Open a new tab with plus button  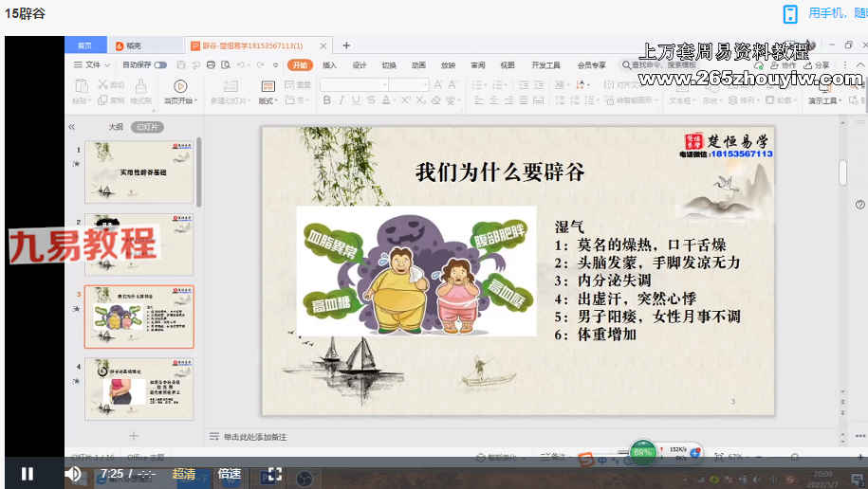(x=346, y=45)
